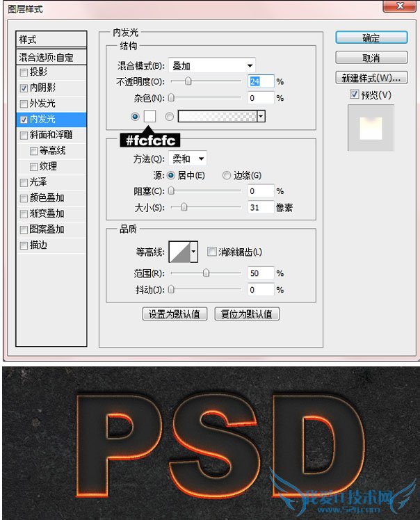Enable the 等高线 sub-style checkbox
420x520 pixels.
[33, 152]
